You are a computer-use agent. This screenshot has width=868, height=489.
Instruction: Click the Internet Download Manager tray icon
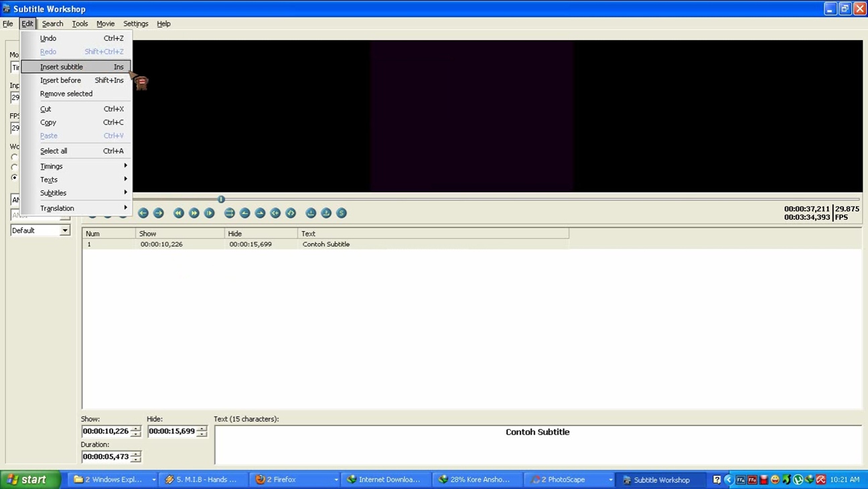pyautogui.click(x=809, y=480)
